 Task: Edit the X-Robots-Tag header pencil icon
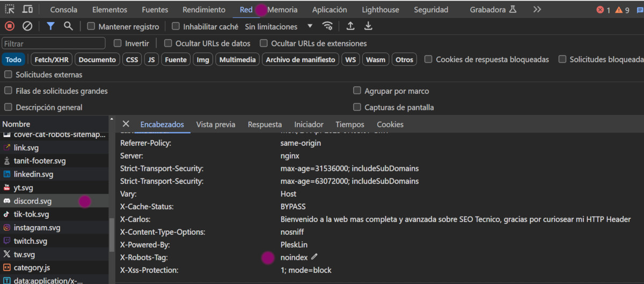point(314,257)
